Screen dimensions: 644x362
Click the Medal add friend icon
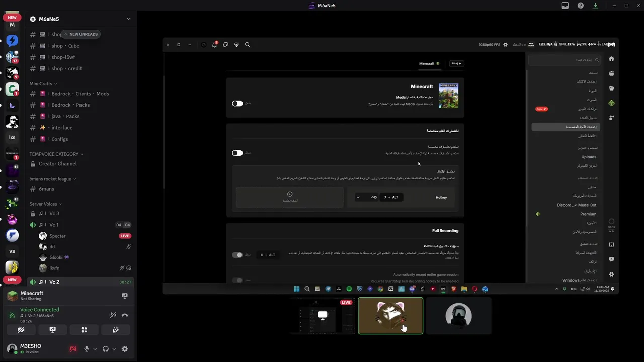[x=611, y=117]
